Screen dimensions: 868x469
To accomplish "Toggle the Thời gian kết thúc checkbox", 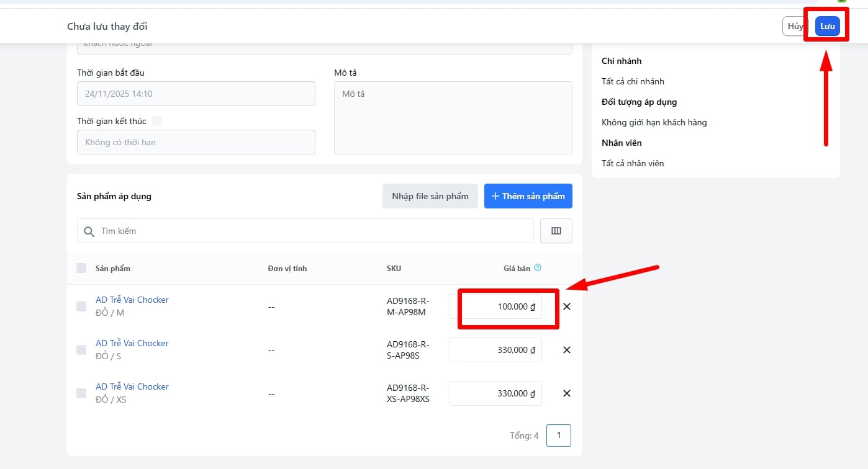I will pyautogui.click(x=157, y=121).
